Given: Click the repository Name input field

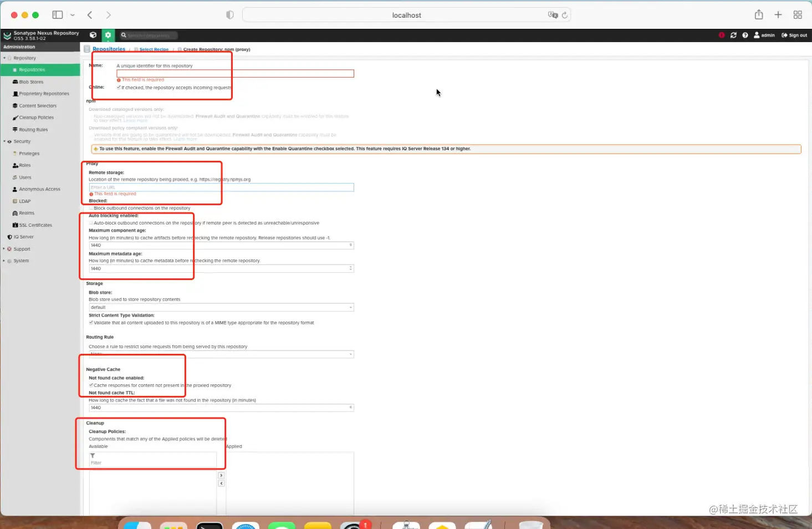Looking at the screenshot, I should pos(235,73).
